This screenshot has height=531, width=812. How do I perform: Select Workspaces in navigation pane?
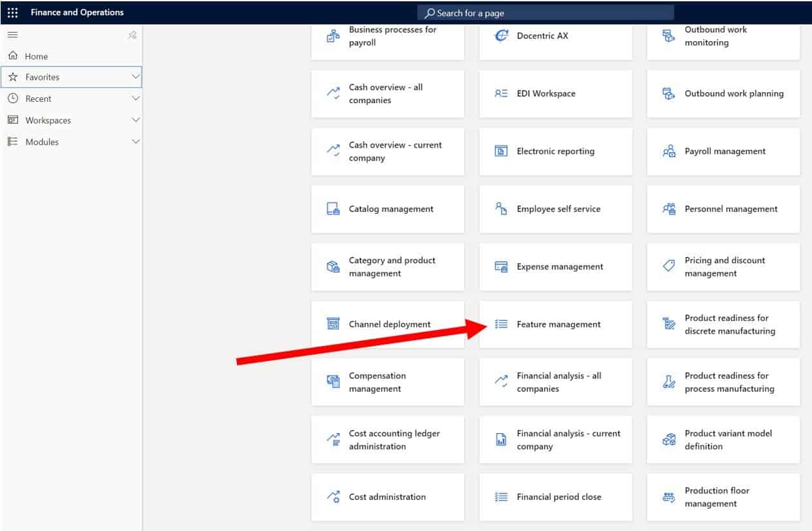[x=71, y=120]
